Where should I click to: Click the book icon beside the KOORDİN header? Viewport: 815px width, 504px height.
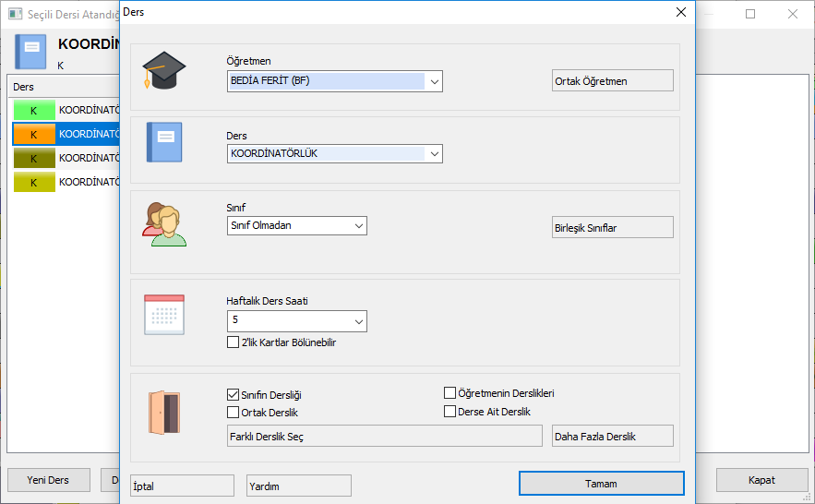(30, 52)
